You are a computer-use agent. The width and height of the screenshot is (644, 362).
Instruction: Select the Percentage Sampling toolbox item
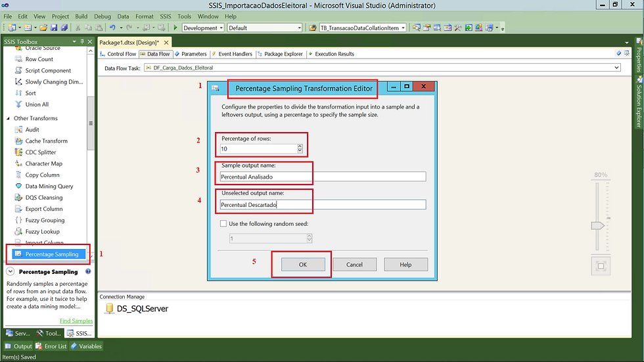pyautogui.click(x=49, y=254)
